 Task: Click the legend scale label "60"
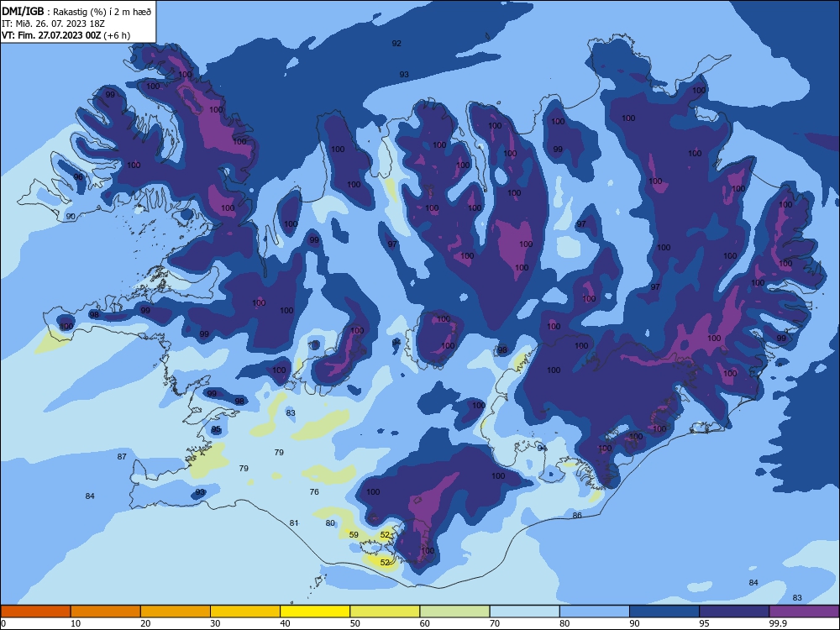pyautogui.click(x=425, y=623)
